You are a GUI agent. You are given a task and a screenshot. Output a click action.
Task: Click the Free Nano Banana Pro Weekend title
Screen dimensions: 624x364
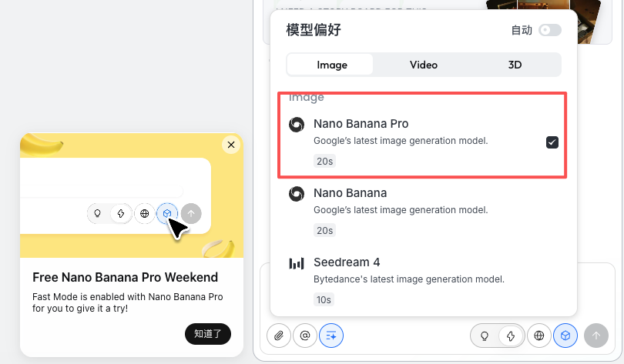(x=125, y=277)
